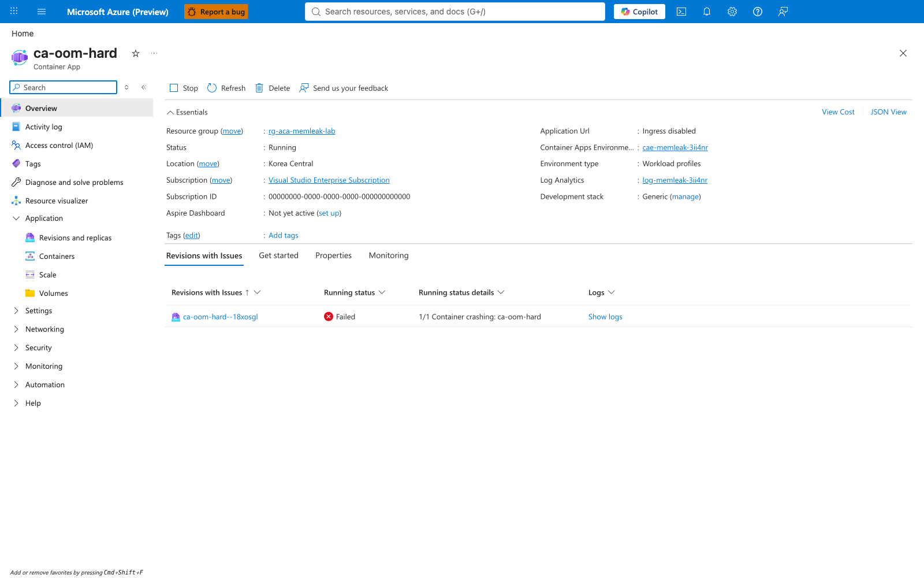Open the feedback icon in top bar
The image size is (924, 578).
tap(783, 12)
